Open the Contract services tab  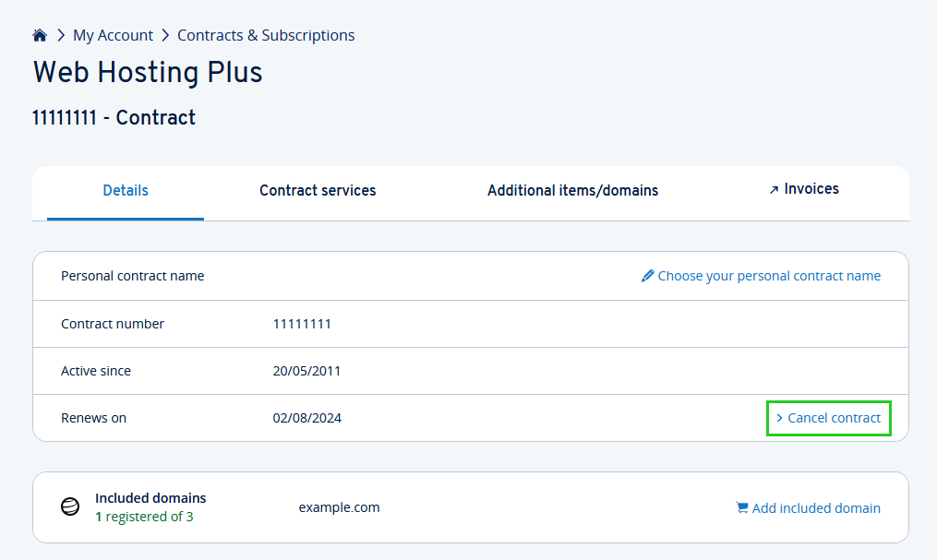[x=318, y=190]
